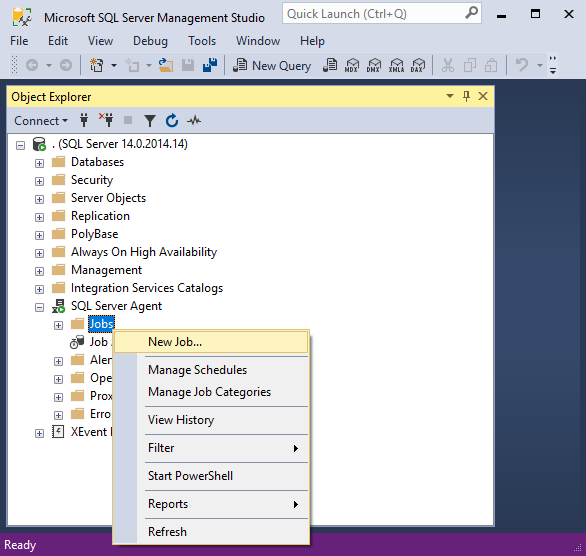The height and width of the screenshot is (556, 586).
Task: Toggle auto-hide pin on Object Explorer
Action: (466, 96)
